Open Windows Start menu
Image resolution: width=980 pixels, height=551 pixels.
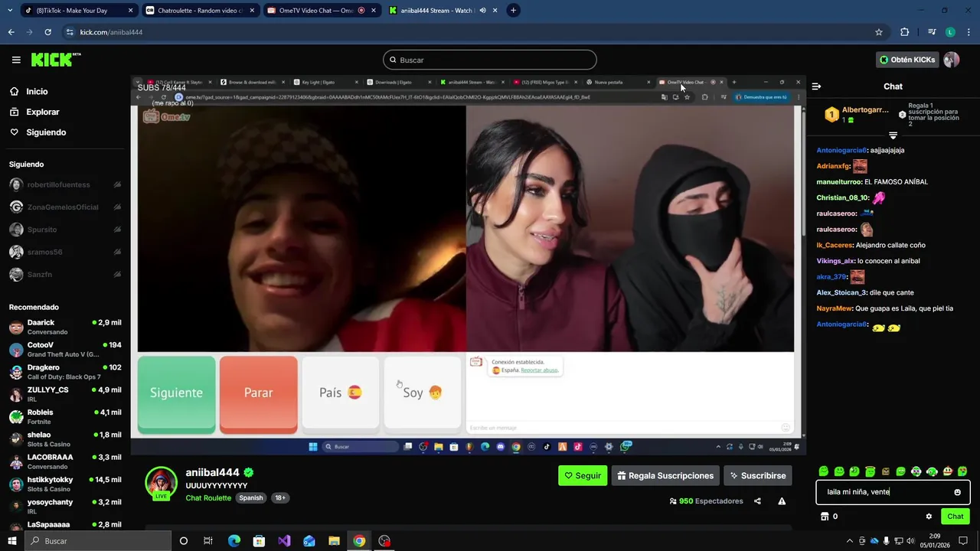click(x=12, y=541)
